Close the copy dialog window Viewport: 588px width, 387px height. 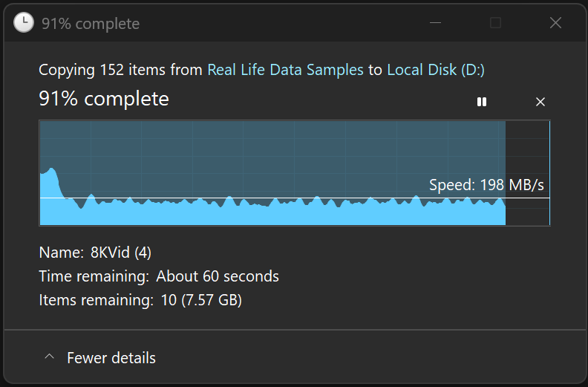(x=555, y=23)
